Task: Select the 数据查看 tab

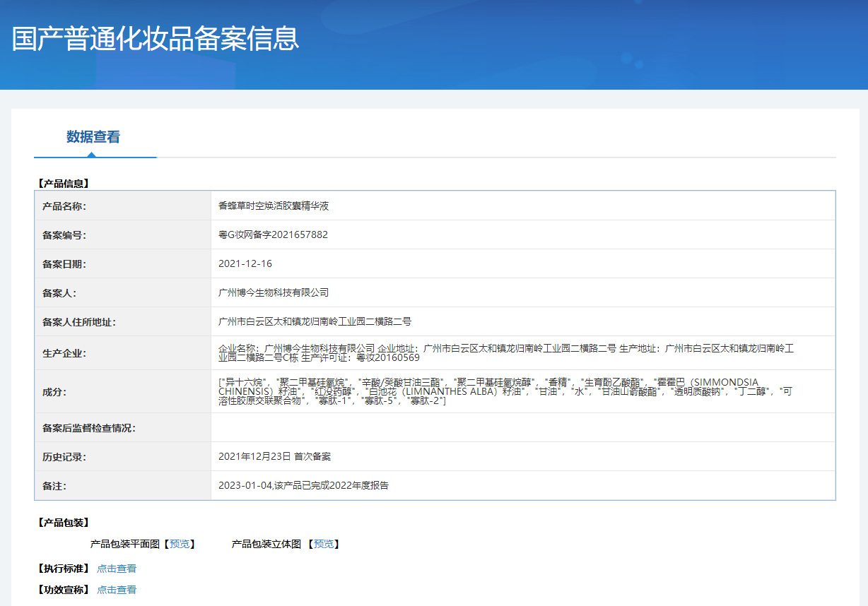Action: pyautogui.click(x=93, y=137)
